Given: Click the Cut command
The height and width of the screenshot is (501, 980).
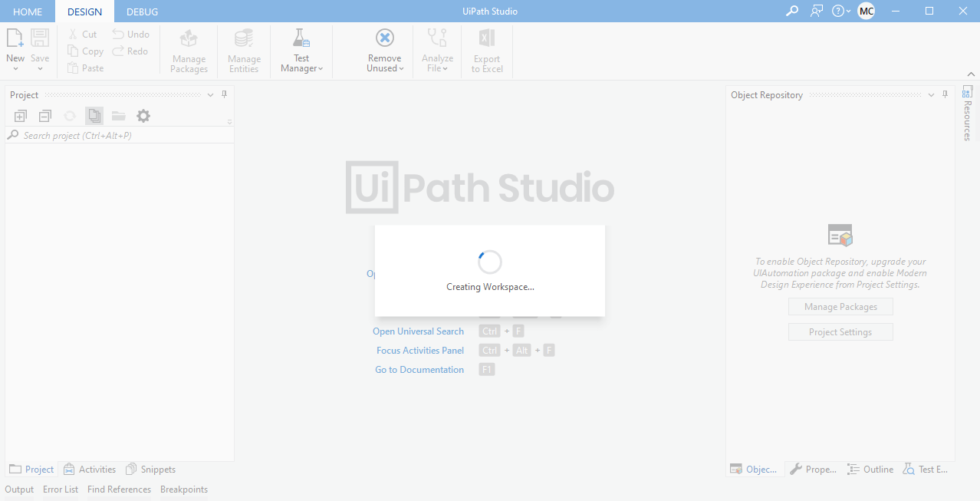Looking at the screenshot, I should click(x=82, y=35).
